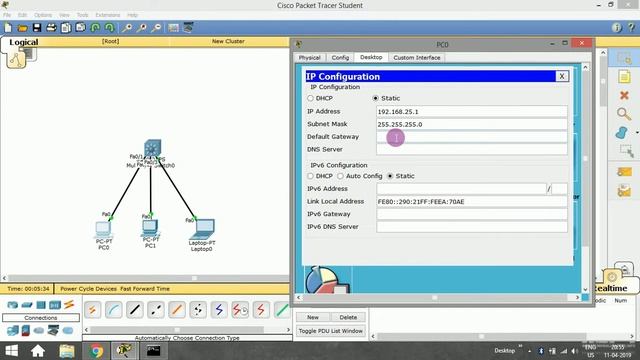This screenshot has width=640, height=360.
Task: Click the DNS Server input field
Action: click(x=471, y=149)
